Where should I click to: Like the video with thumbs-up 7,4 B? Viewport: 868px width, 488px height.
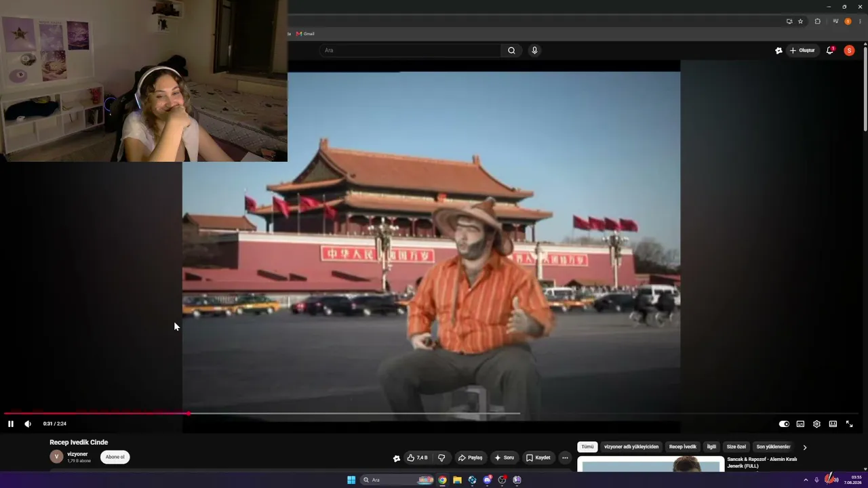(x=418, y=458)
